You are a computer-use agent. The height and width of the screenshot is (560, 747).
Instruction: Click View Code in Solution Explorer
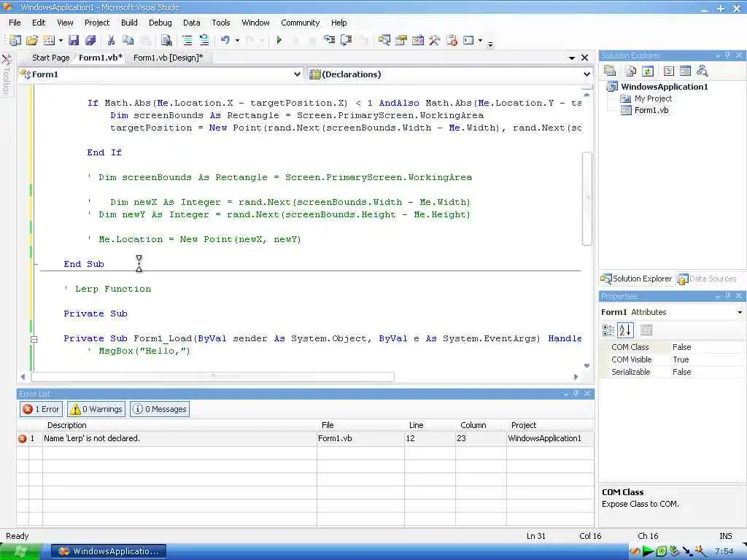pos(669,71)
